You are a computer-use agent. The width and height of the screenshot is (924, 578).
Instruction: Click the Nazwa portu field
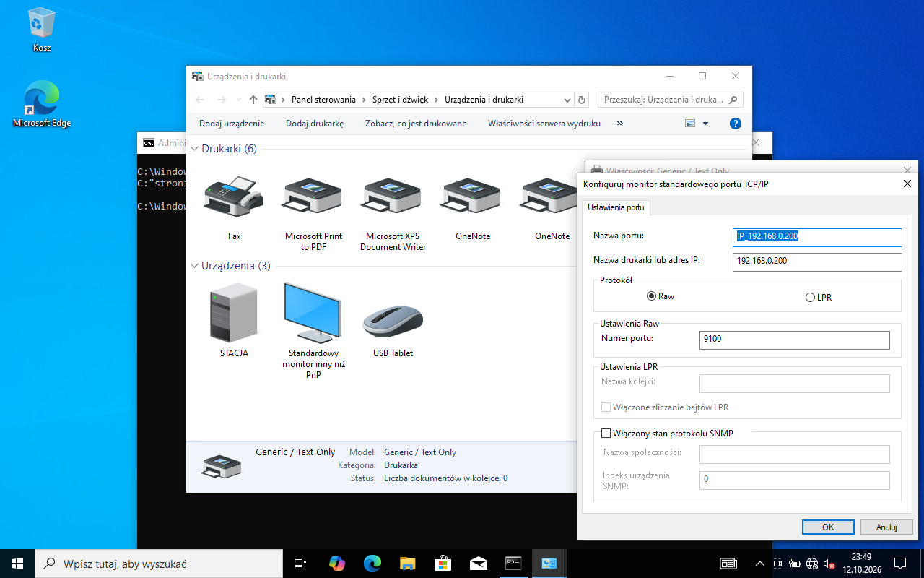click(x=817, y=236)
